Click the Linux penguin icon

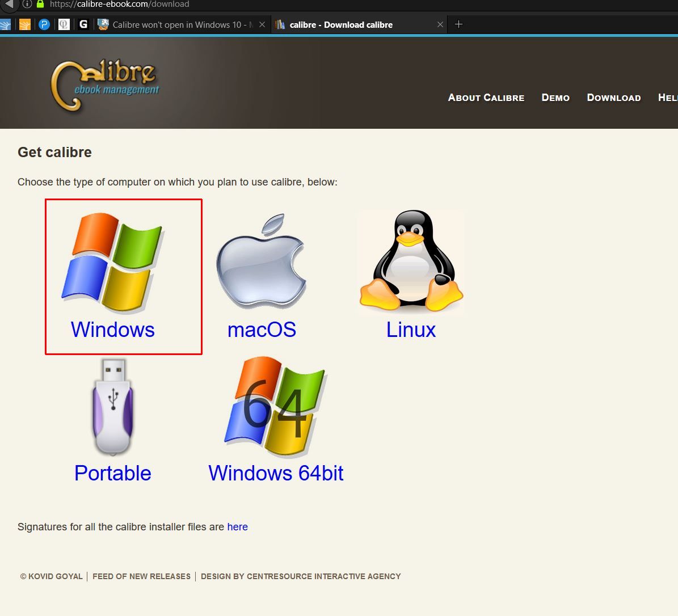[411, 261]
